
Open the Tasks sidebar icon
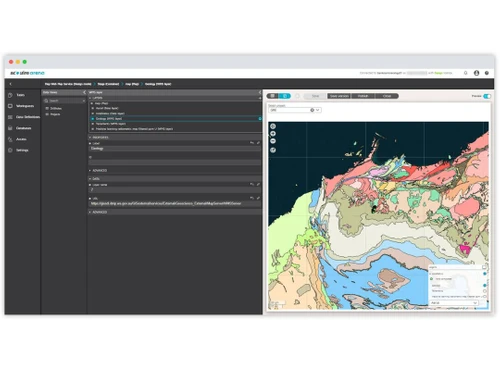(10, 95)
